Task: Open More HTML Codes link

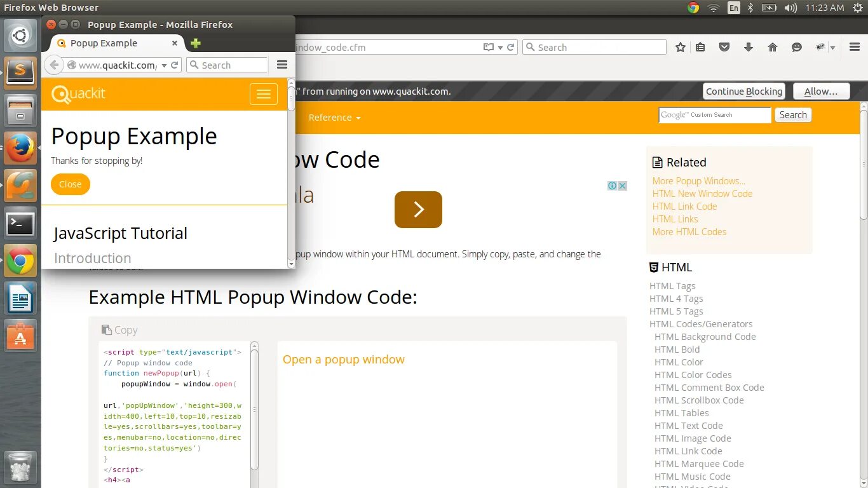Action: (689, 232)
